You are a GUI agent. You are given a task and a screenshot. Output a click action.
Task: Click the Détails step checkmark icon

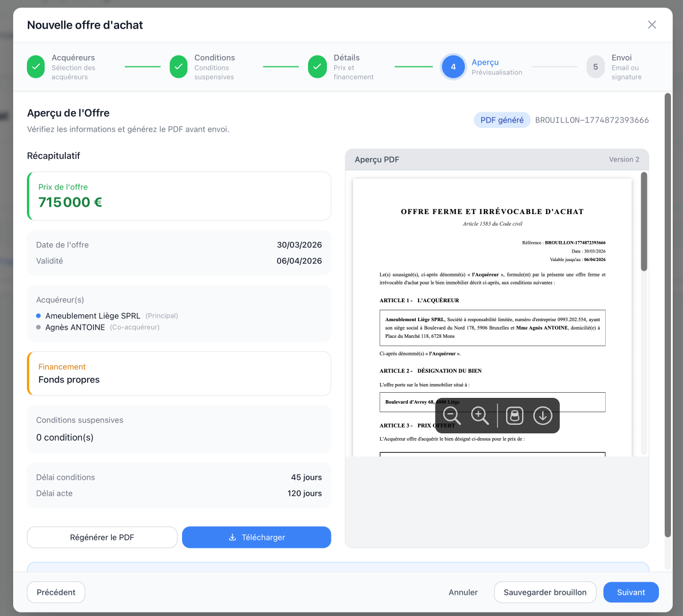tap(317, 66)
